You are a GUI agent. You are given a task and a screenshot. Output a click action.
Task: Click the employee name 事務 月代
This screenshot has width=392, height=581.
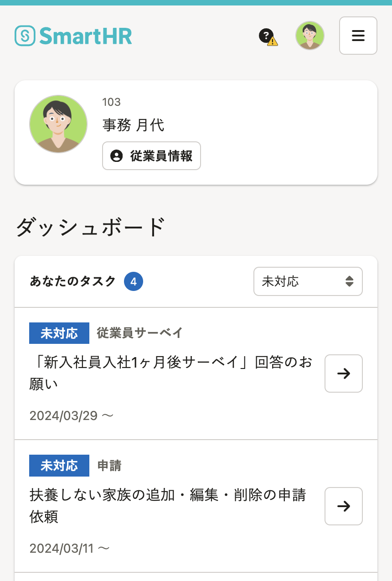coord(133,125)
